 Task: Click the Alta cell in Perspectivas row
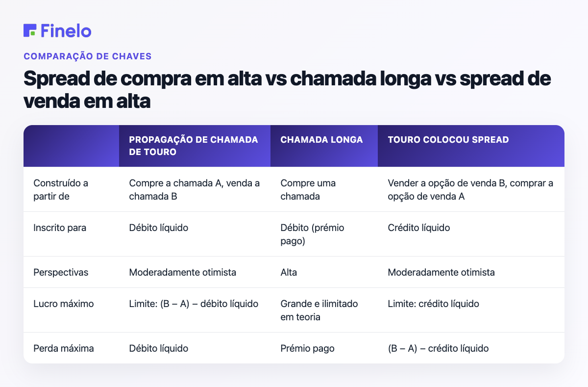289,272
